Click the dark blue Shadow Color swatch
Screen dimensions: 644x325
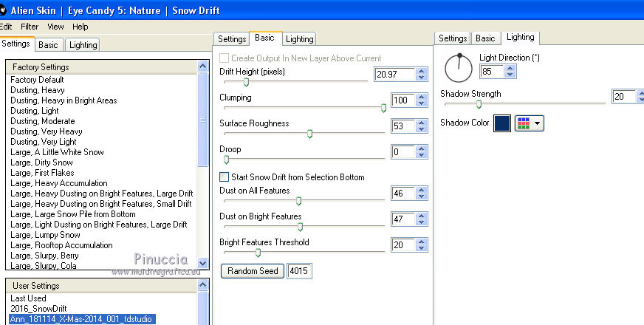[502, 123]
